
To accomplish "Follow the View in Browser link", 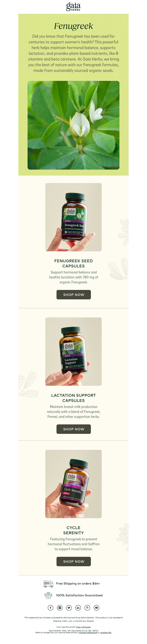I will pyautogui.click(x=83, y=627).
